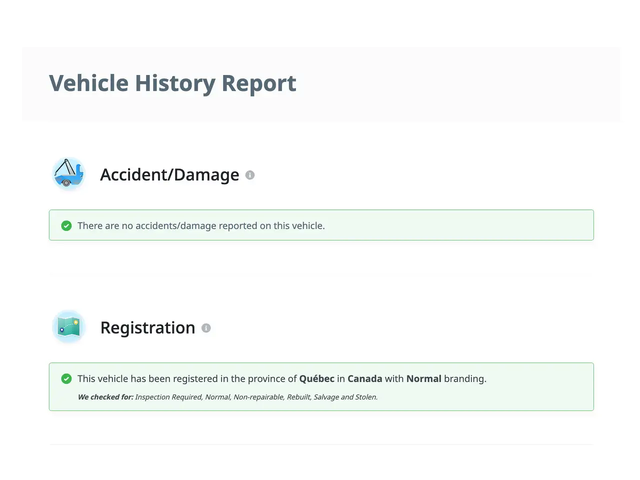This screenshot has height=480, width=640.
Task: Click the Vehicle History Report title
Action: click(173, 84)
